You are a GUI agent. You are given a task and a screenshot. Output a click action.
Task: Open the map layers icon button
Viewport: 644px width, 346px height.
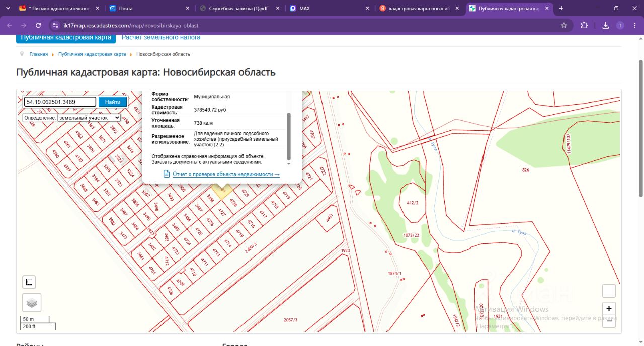click(x=32, y=303)
